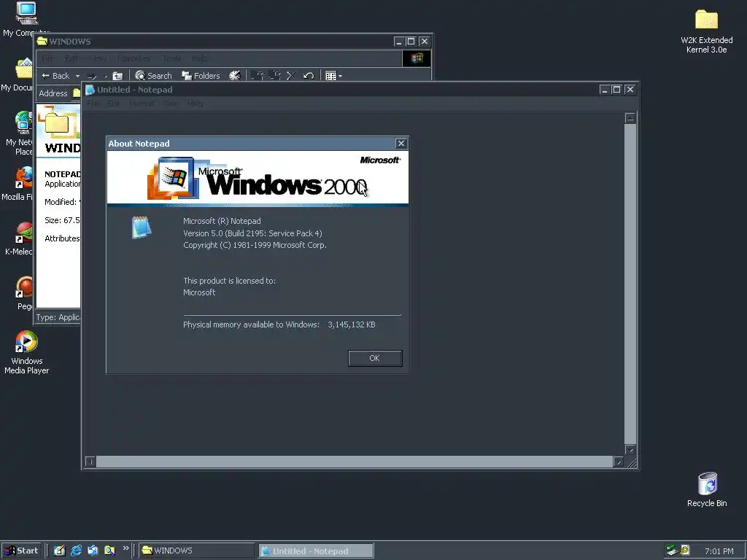Viewport: 747px width, 560px height.
Task: Click the taskbar clock showing 7:01 PM
Action: pos(719,551)
